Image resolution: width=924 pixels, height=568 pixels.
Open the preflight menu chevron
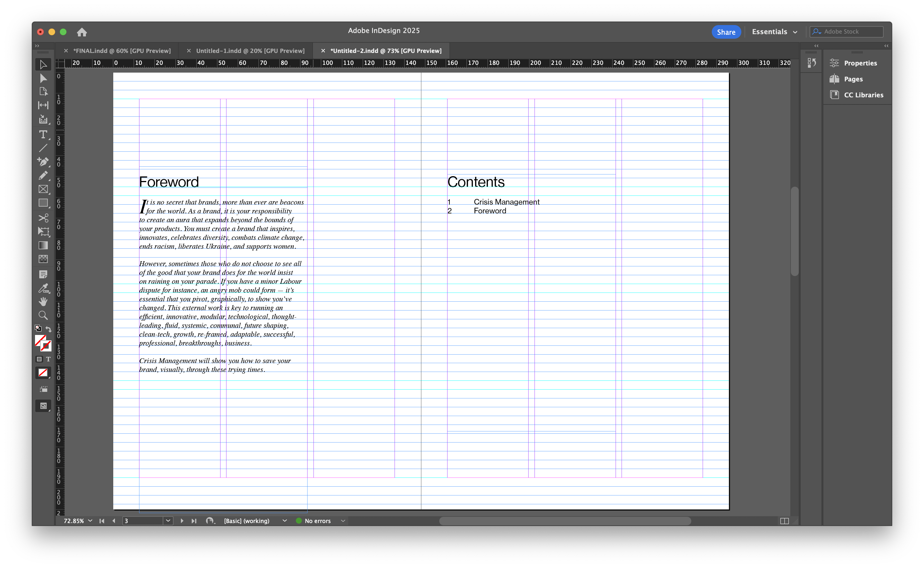point(343,521)
